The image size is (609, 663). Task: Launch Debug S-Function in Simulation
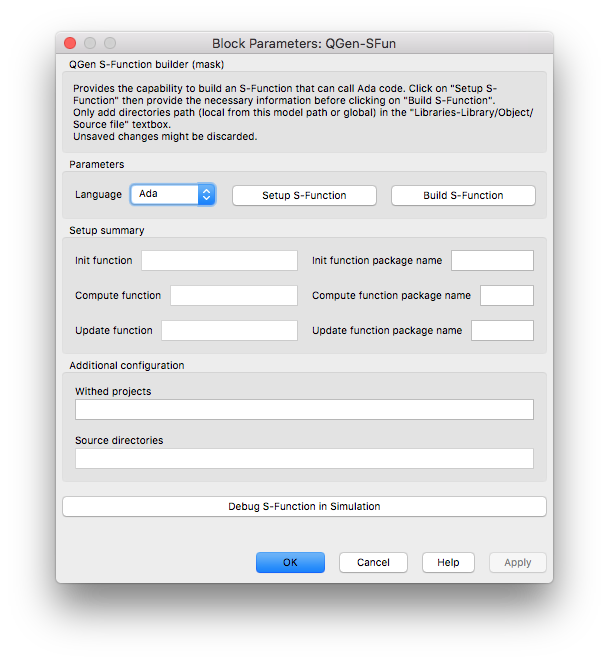coord(304,506)
